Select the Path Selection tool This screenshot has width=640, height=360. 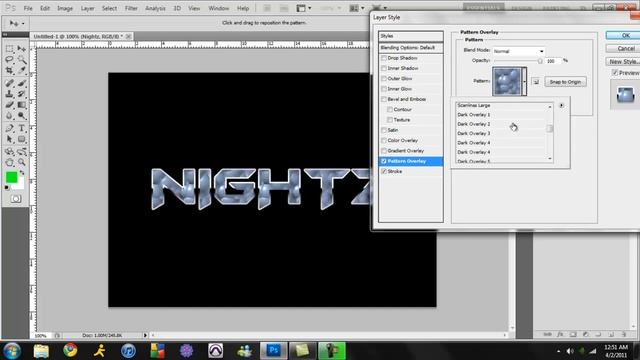point(9,139)
